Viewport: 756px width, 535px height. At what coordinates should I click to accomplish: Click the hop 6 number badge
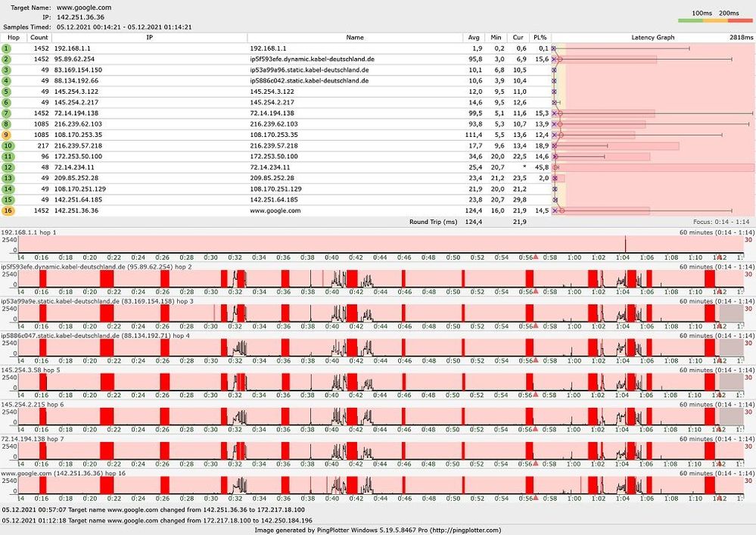tap(6, 103)
